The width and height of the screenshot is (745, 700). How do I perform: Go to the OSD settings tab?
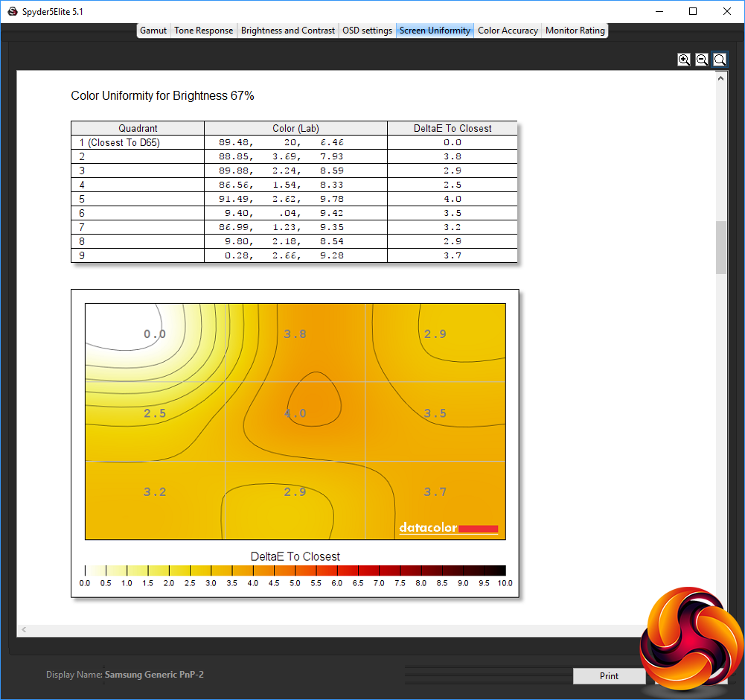click(x=367, y=31)
